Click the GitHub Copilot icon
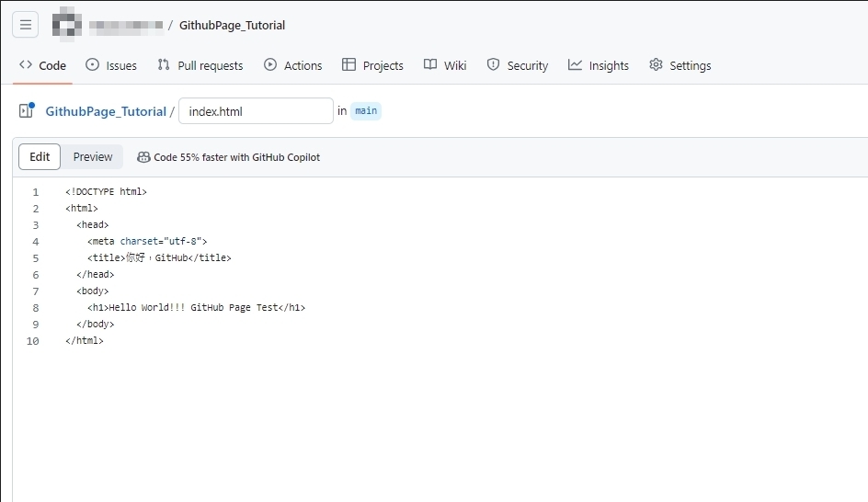Screen dimensions: 868x502 (x=143, y=157)
